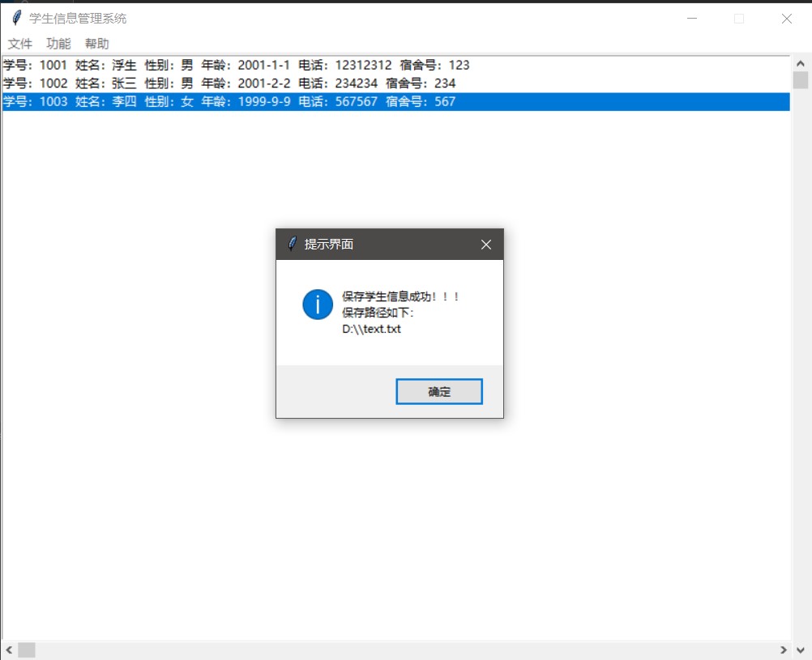Click the horizontal scrollbar thumb
Image resolution: width=812 pixels, height=660 pixels.
27,649
